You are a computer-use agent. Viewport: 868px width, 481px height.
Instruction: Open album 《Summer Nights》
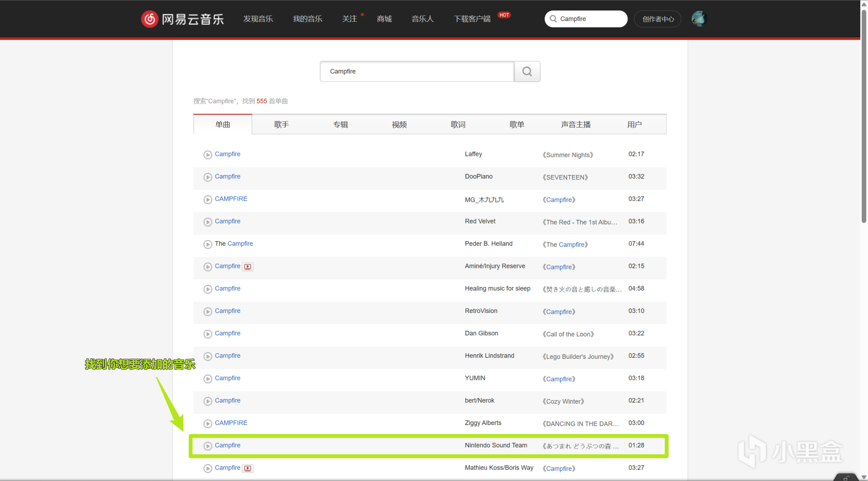(568, 155)
